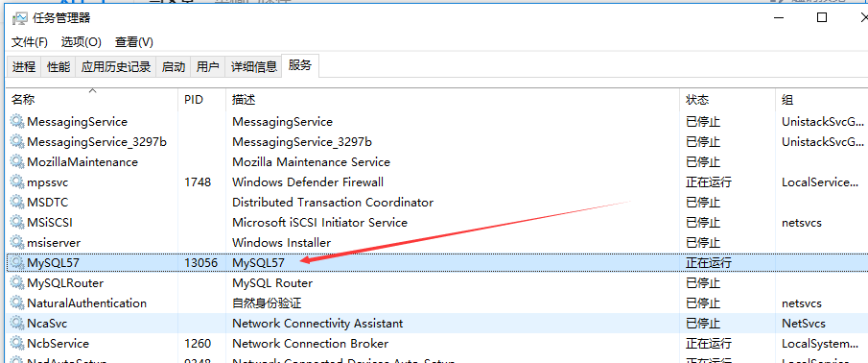Click gear icon of MySQLRouter row
Screen dimensions: 868x363
tap(17, 282)
